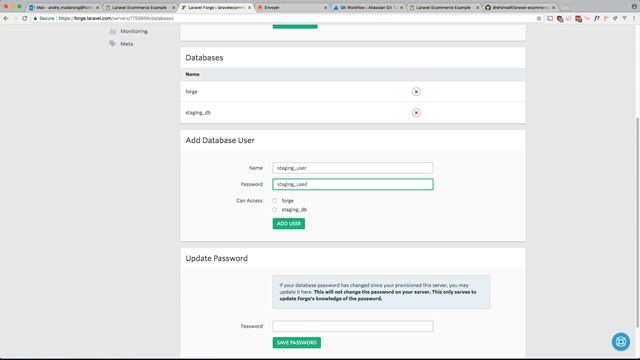Close the Mail tab

(x=97, y=7)
